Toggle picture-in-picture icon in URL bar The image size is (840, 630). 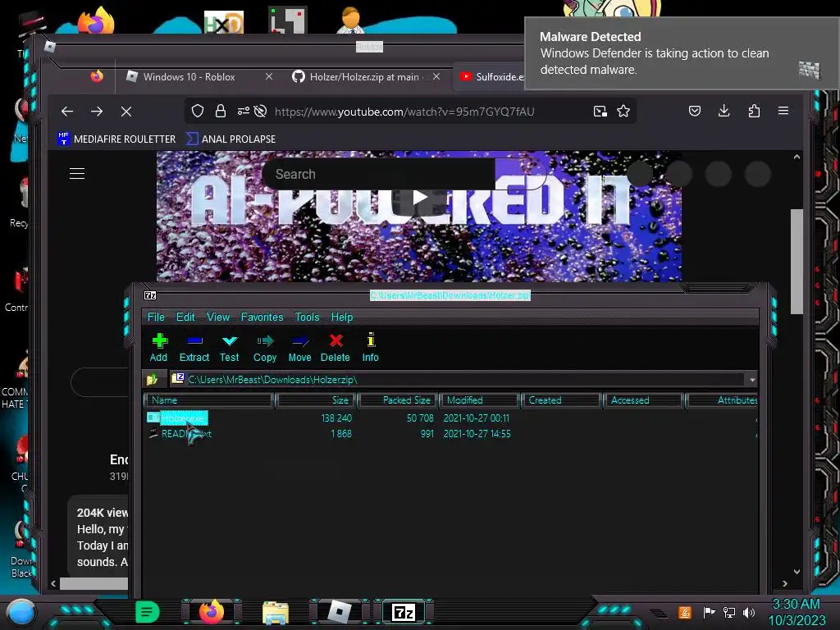tap(600, 111)
